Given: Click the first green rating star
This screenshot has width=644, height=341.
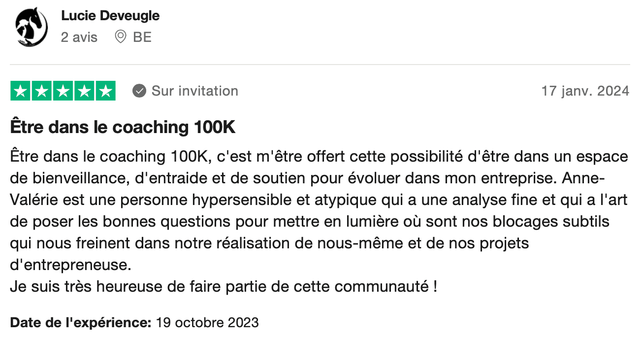Looking at the screenshot, I should [x=20, y=91].
